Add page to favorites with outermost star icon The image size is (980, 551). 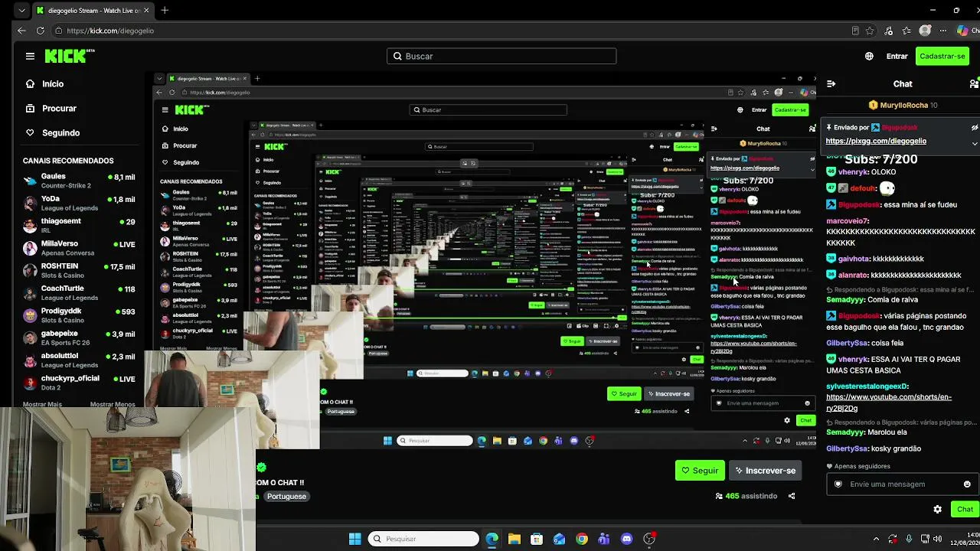coord(870,31)
